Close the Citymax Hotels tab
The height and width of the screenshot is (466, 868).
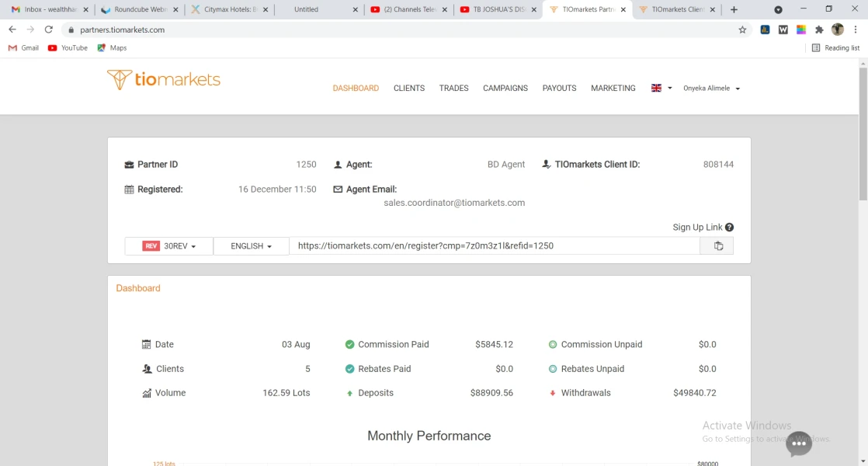(x=266, y=9)
